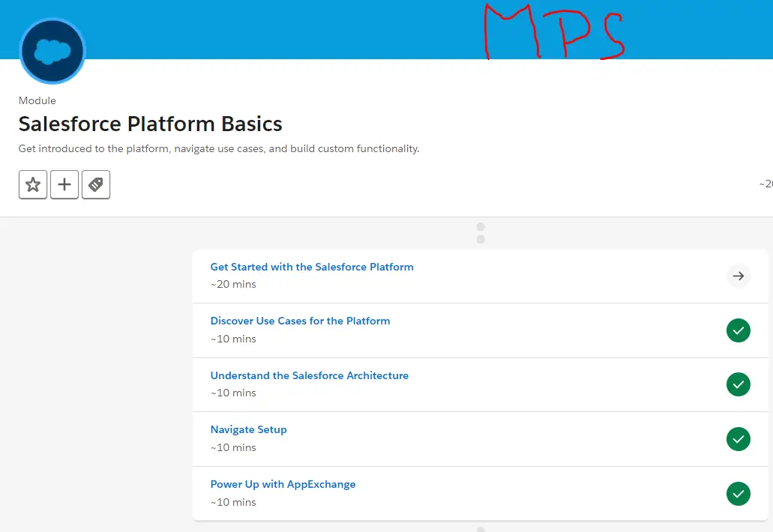Click the checkmark on Navigate Setup unit
This screenshot has width=773, height=532.
coord(739,439)
